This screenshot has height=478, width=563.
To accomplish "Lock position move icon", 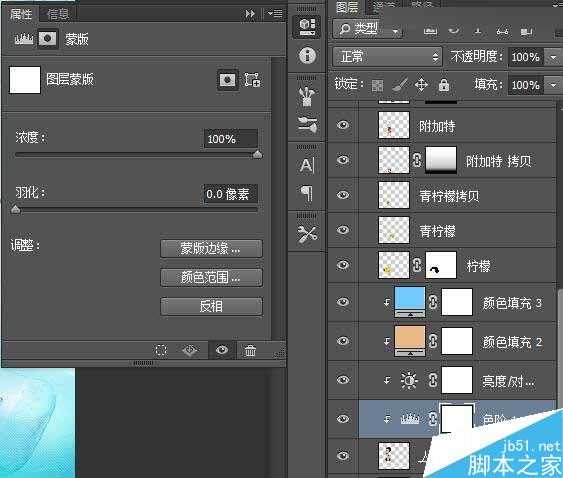I will coord(421,85).
